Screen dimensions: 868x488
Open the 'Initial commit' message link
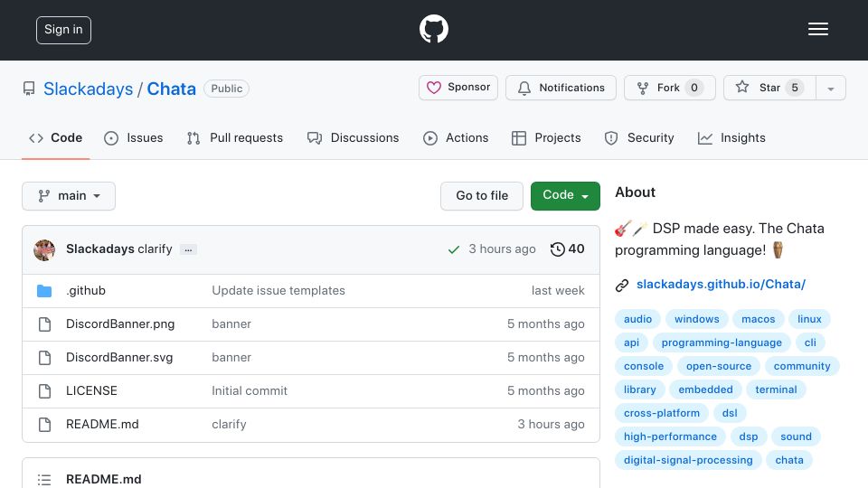tap(250, 390)
